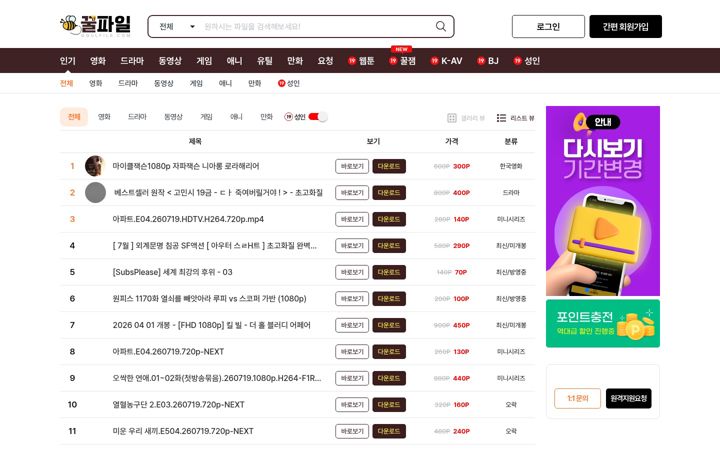
Task: Select the 성인 sub-navigation link with 19 icon
Action: pos(289,83)
